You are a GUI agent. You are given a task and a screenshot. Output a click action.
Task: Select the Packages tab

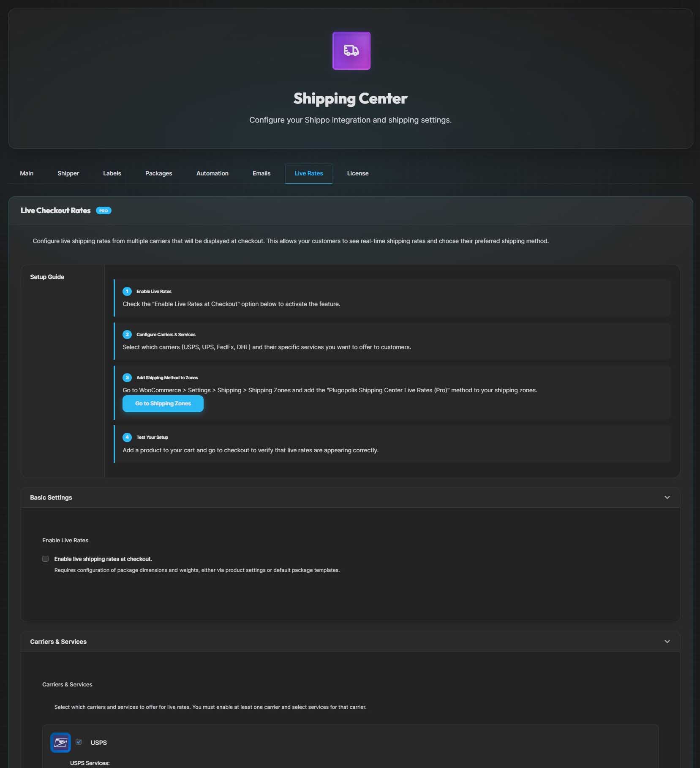158,173
